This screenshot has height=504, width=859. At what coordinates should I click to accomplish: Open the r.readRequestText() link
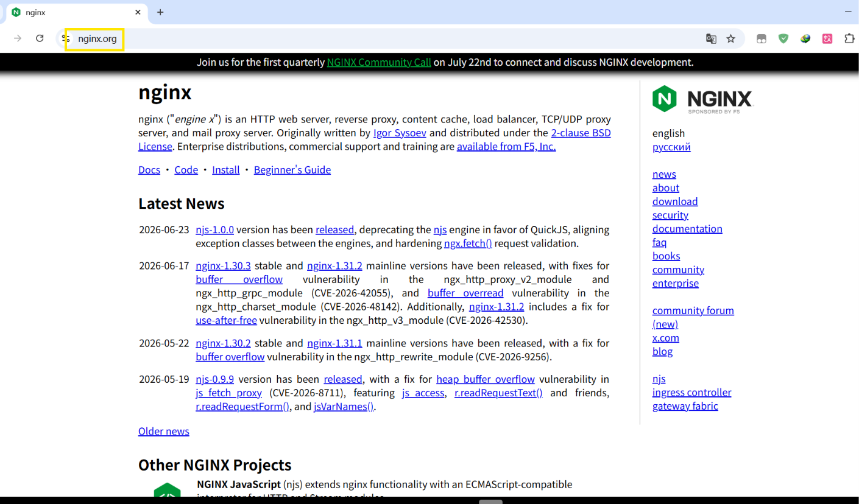coord(498,393)
